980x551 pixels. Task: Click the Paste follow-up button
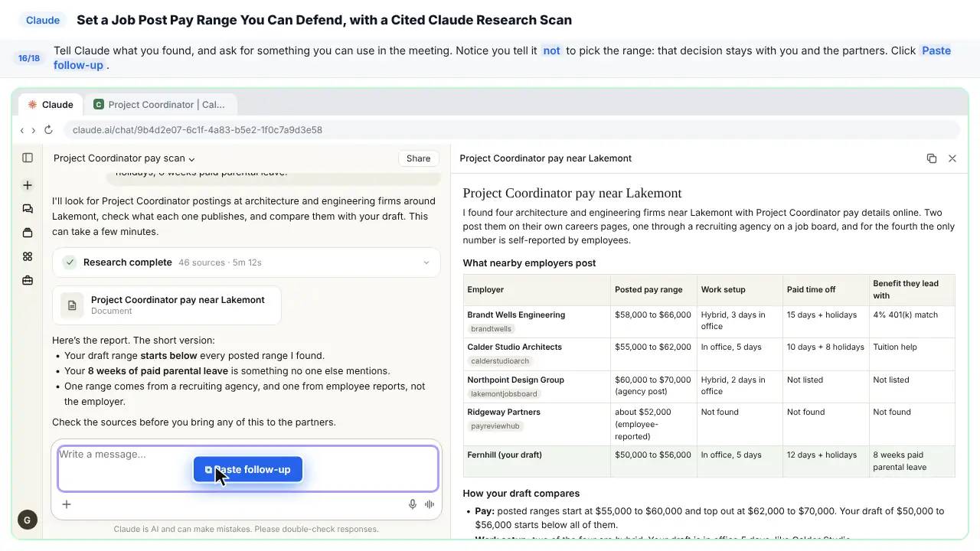(248, 469)
